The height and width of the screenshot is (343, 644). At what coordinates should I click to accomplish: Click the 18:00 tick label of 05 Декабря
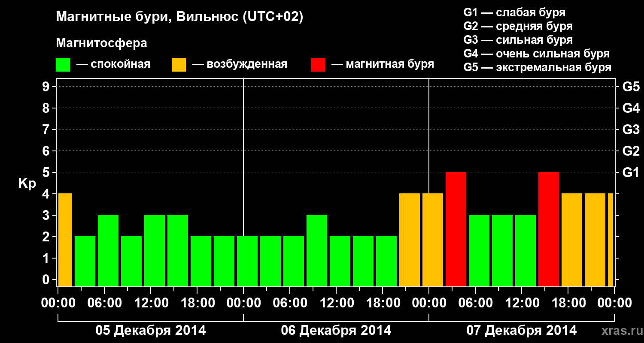coord(197,303)
